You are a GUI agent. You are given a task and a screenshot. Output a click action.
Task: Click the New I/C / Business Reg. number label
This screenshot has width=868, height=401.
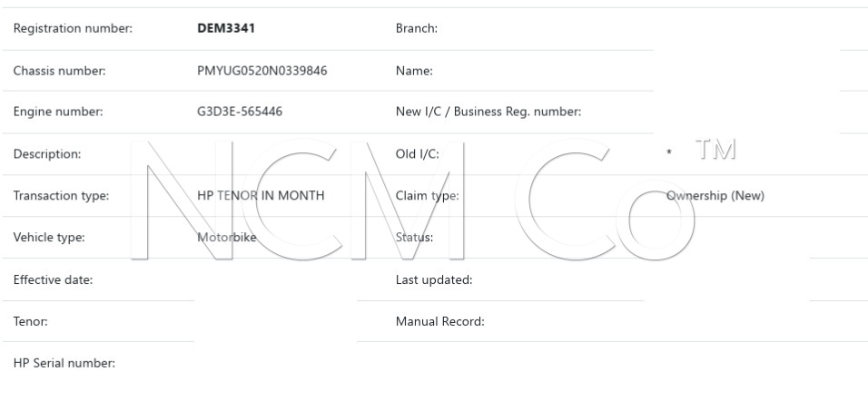click(488, 112)
